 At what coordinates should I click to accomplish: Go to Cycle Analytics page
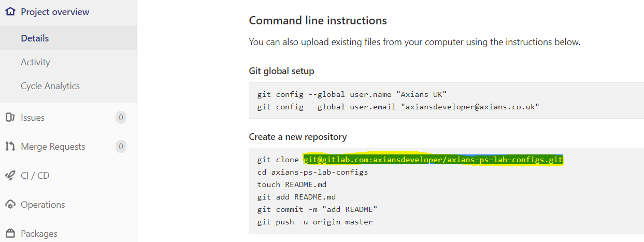click(x=50, y=86)
